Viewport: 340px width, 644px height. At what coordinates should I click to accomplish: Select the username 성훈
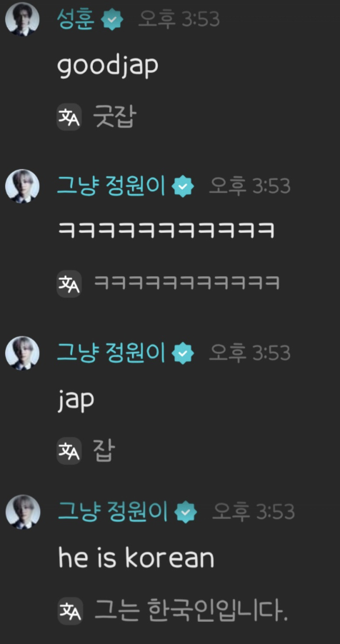pyautogui.click(x=76, y=19)
